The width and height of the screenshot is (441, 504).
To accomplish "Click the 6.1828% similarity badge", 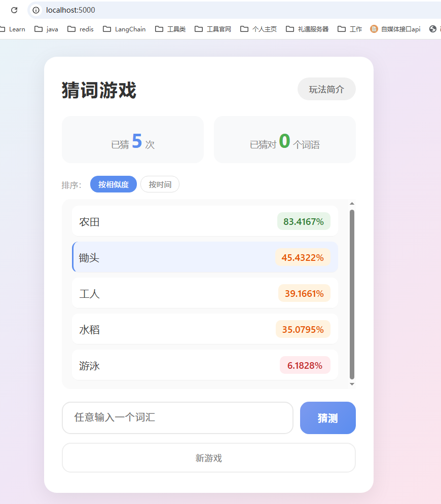I will [305, 366].
